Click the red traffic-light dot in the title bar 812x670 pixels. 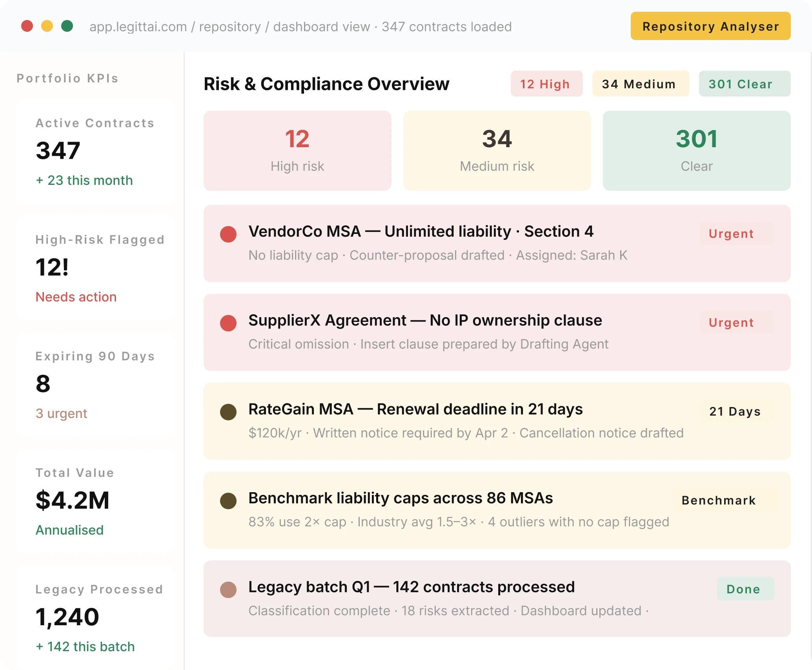[x=26, y=26]
